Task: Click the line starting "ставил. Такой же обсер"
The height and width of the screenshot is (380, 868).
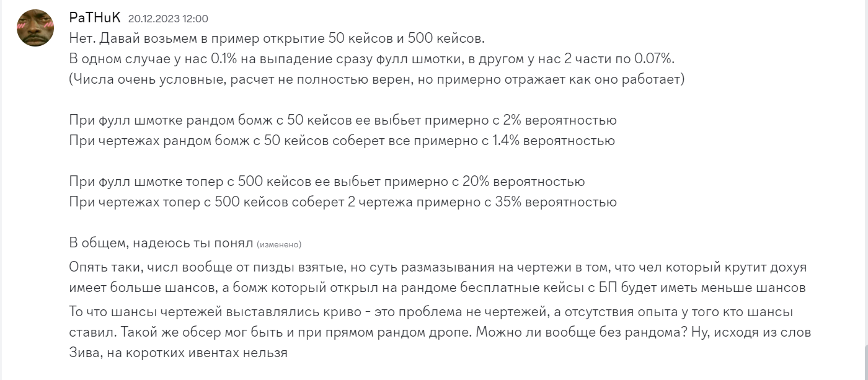Action: (440, 332)
